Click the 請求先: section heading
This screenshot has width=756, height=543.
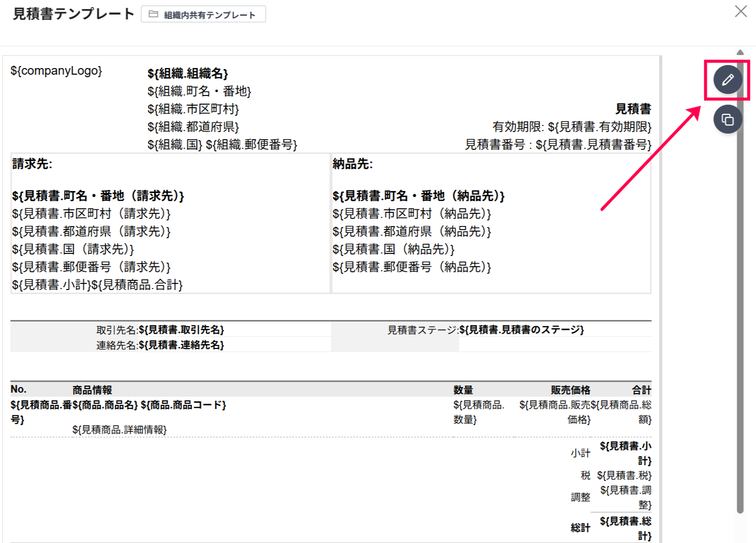coord(32,164)
